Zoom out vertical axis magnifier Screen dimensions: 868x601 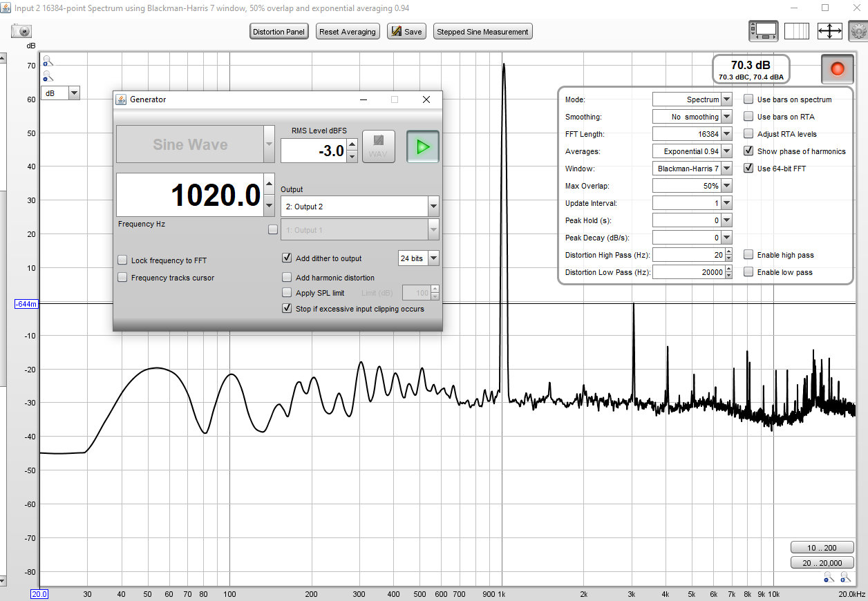coord(47,76)
